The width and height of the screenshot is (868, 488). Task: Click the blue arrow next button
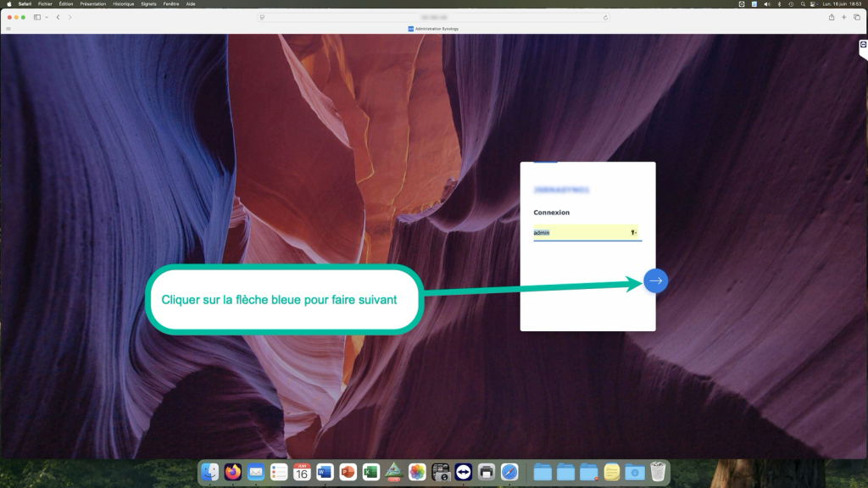(655, 280)
